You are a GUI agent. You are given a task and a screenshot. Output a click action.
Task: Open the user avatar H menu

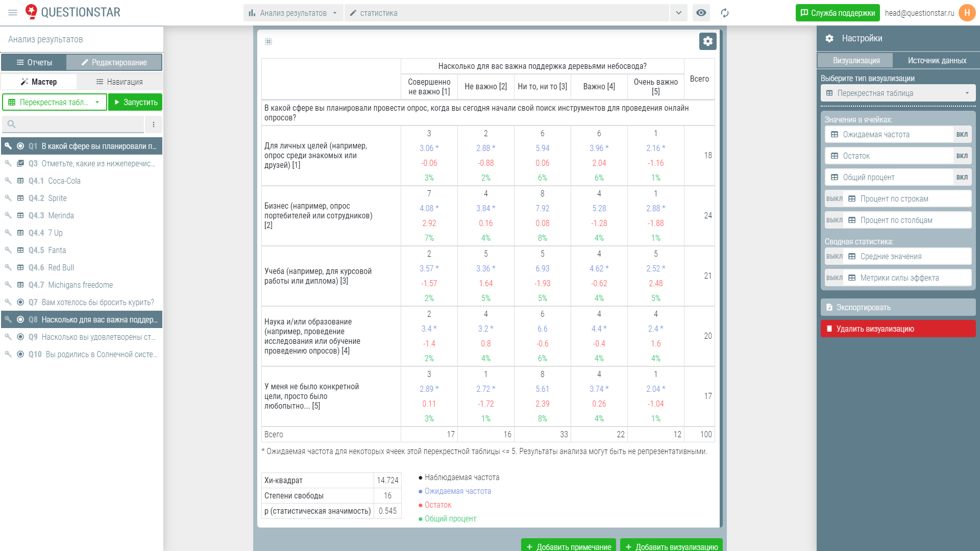click(967, 13)
